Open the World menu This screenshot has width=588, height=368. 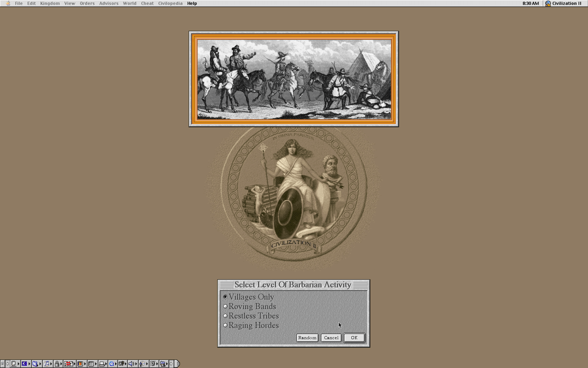tap(130, 3)
